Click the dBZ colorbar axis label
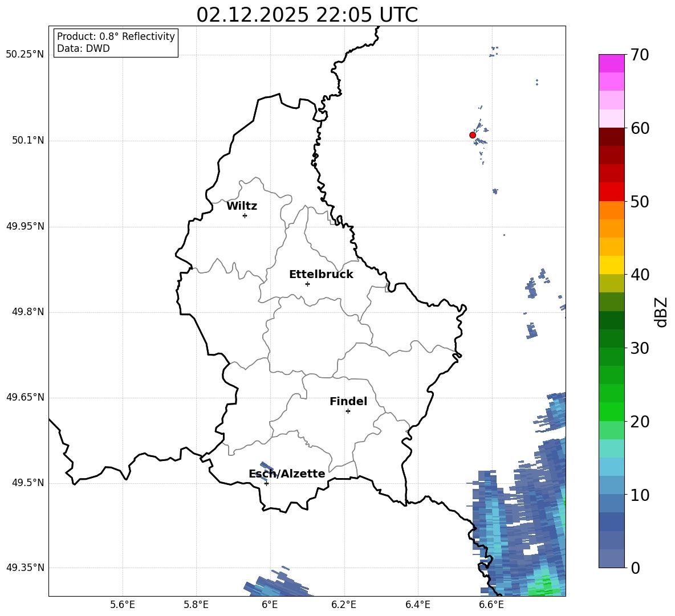 (662, 312)
